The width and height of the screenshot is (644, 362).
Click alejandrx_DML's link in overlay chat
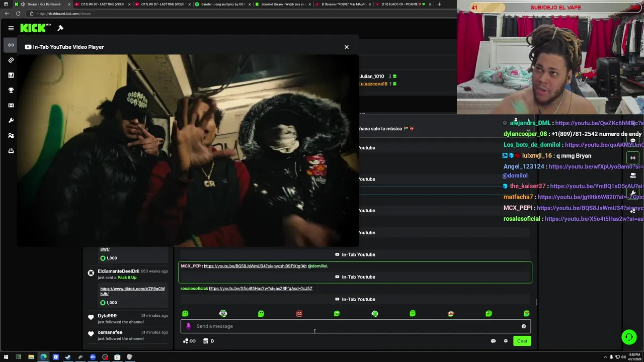click(x=599, y=123)
